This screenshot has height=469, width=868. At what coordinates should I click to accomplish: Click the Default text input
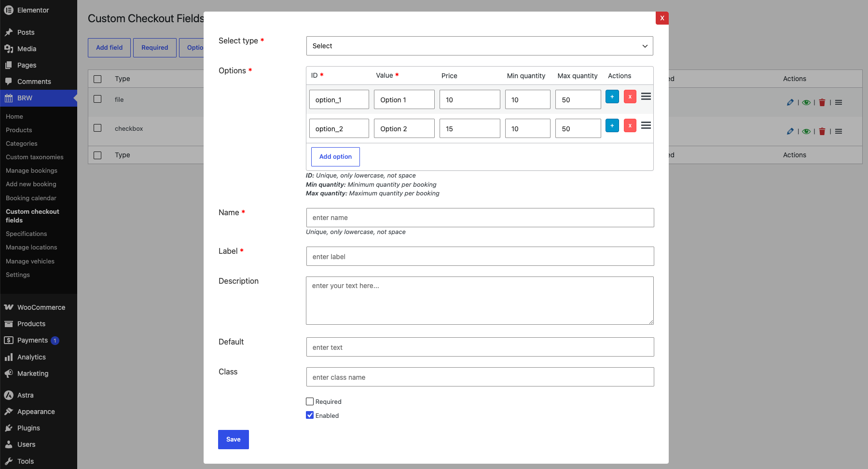click(480, 347)
